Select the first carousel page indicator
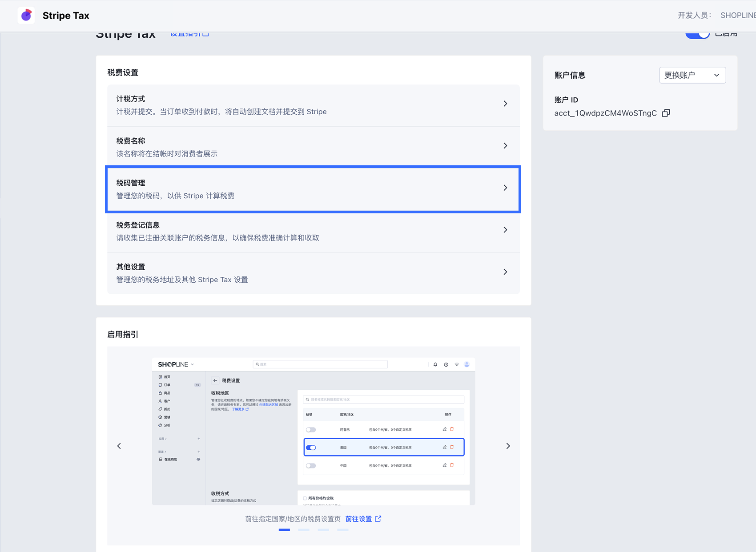756x552 pixels. click(x=284, y=530)
